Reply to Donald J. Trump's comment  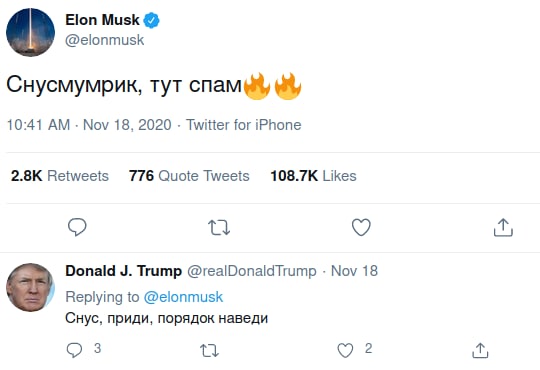(x=74, y=350)
